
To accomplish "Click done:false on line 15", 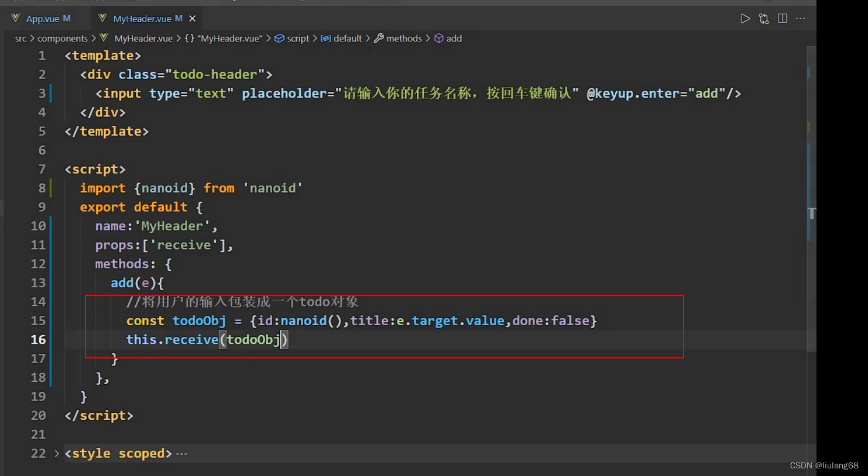I will click(551, 321).
